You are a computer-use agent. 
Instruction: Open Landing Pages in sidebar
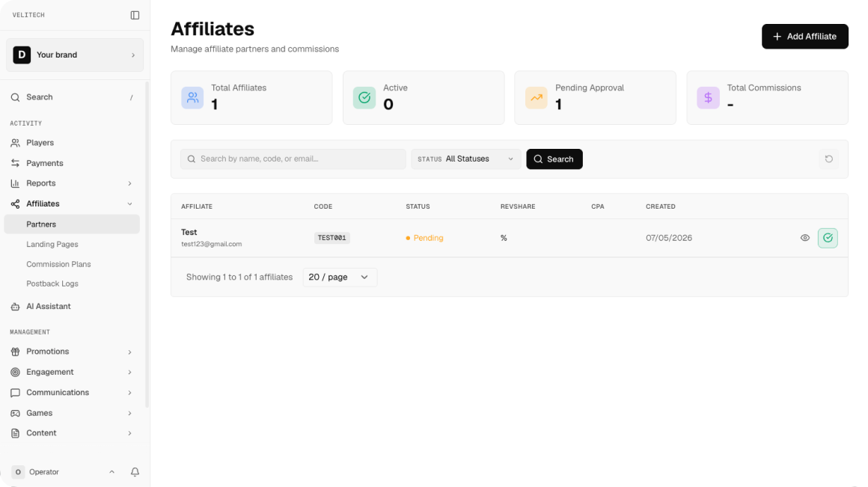[52, 244]
